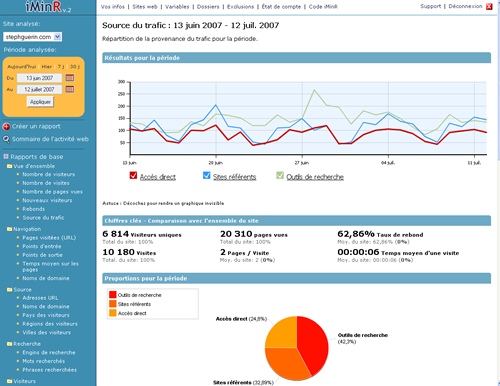
Task: Open calendar icon for Au end date
Action: 70,89
